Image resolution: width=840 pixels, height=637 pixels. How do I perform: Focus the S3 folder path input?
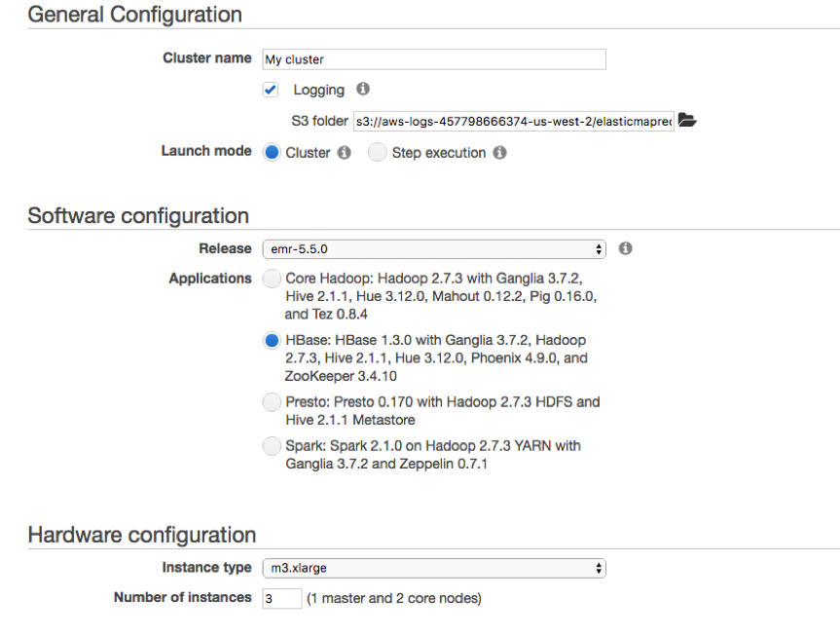513,122
